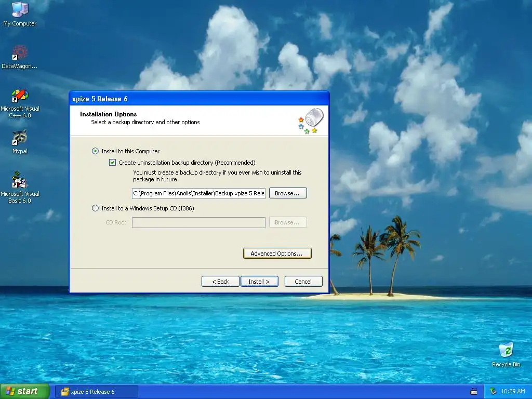Viewport: 532px width, 399px height.
Task: Cancel the xpize installation
Action: pos(303,282)
